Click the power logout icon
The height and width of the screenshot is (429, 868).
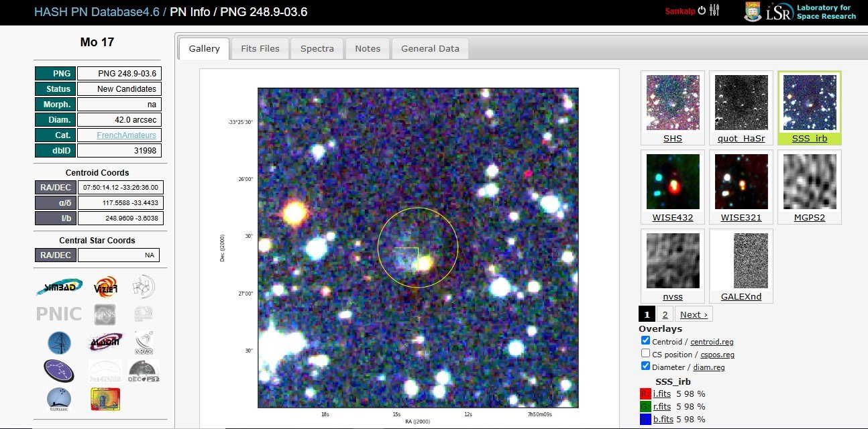(702, 11)
